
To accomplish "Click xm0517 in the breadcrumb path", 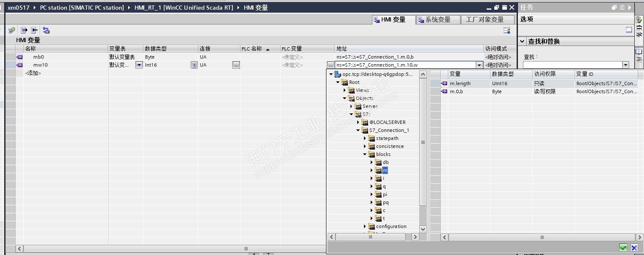I will click(19, 8).
